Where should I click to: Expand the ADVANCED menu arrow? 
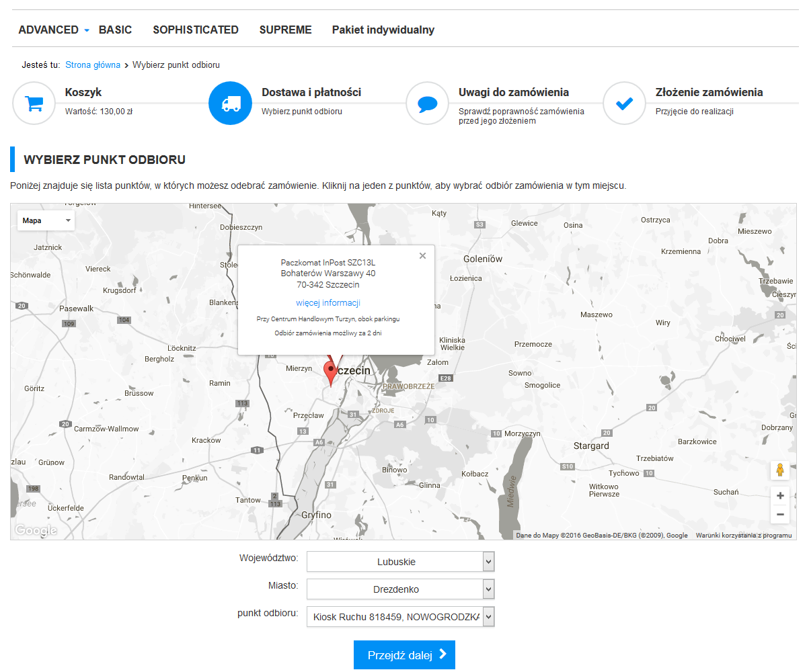click(87, 30)
